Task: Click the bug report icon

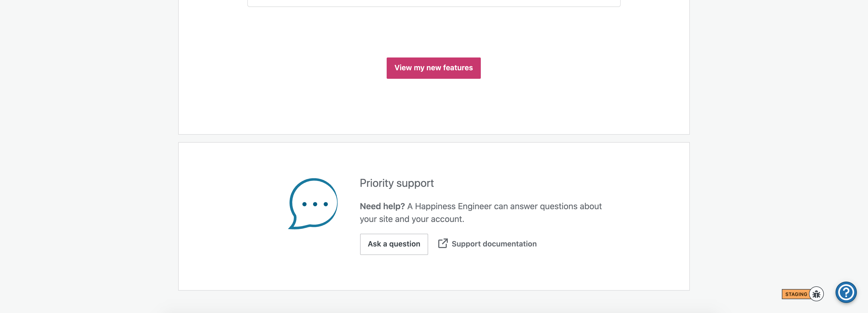Action: pos(816,294)
